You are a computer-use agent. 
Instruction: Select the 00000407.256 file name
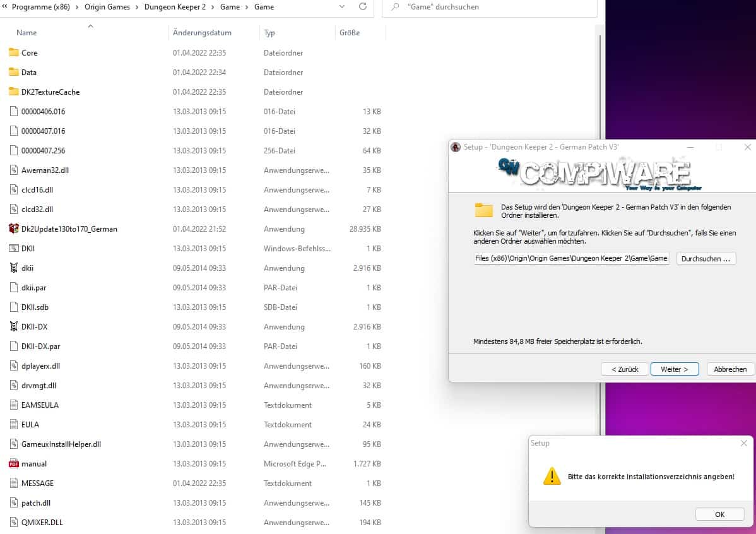[x=43, y=150]
